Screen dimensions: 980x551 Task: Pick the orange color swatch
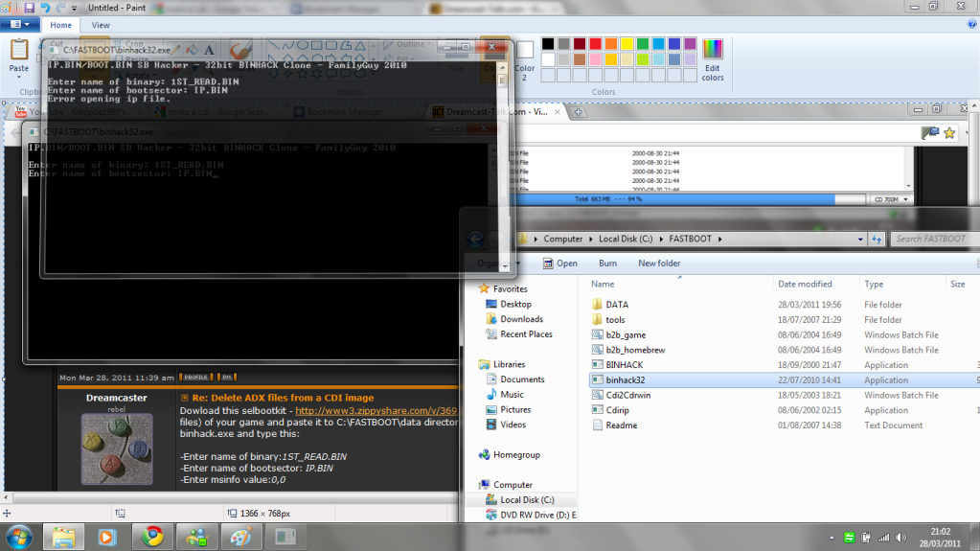pos(611,44)
